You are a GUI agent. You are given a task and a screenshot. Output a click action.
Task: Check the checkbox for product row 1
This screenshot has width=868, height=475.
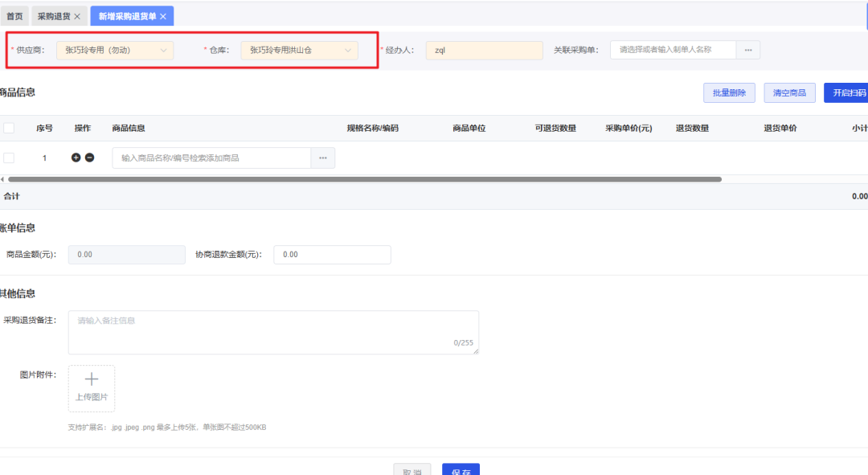click(10, 157)
